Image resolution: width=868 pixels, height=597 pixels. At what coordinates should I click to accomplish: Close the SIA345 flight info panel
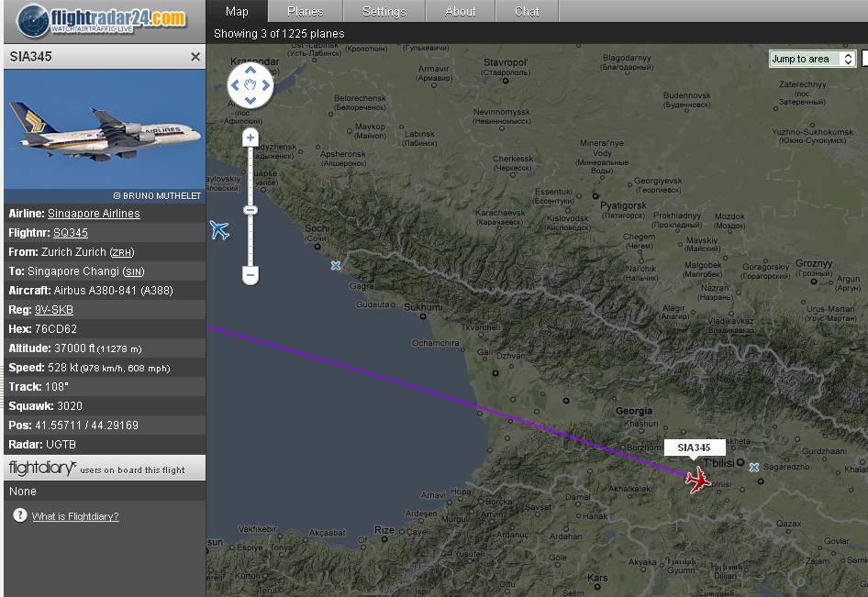click(x=195, y=57)
